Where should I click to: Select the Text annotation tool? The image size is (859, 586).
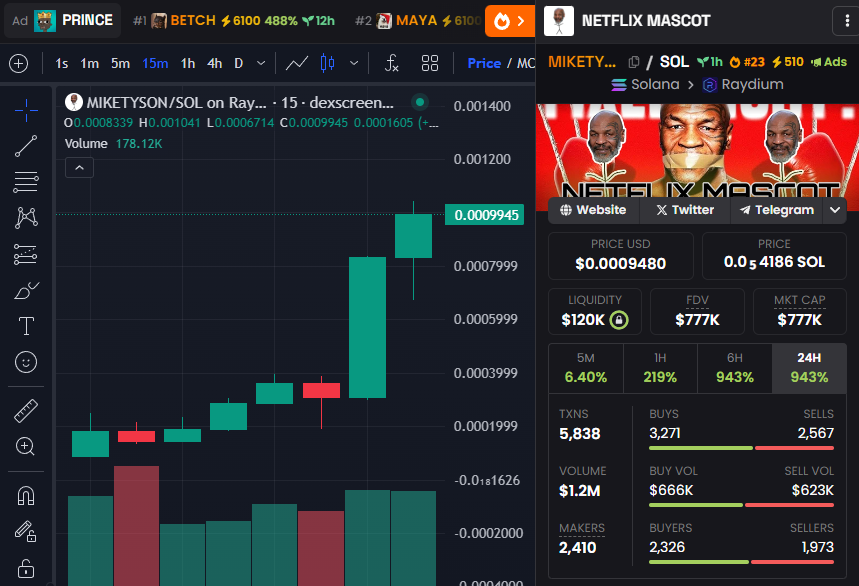26,326
